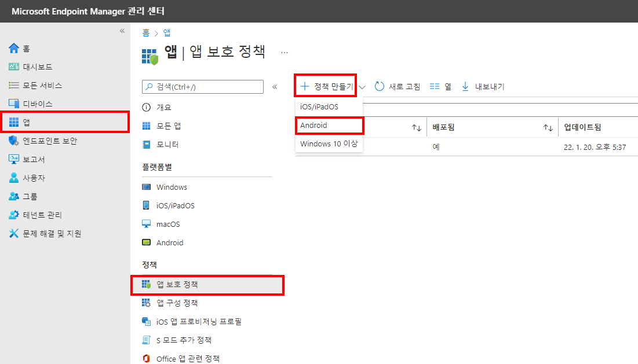Click the Export (내보내기) download arrow icon
This screenshot has width=638, height=364.
(465, 86)
